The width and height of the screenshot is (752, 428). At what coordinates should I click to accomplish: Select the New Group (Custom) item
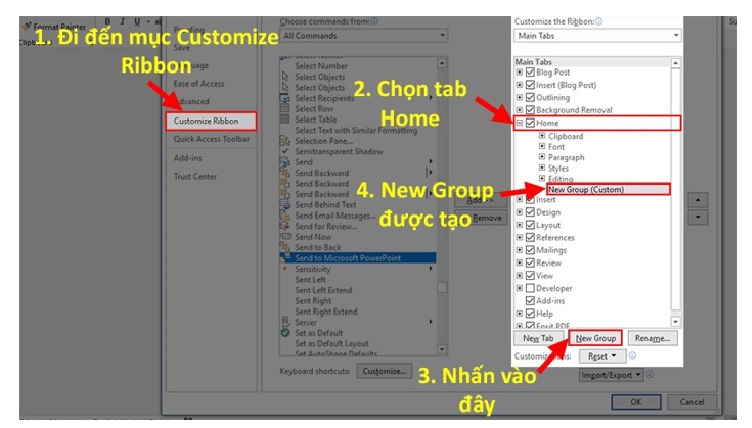605,189
